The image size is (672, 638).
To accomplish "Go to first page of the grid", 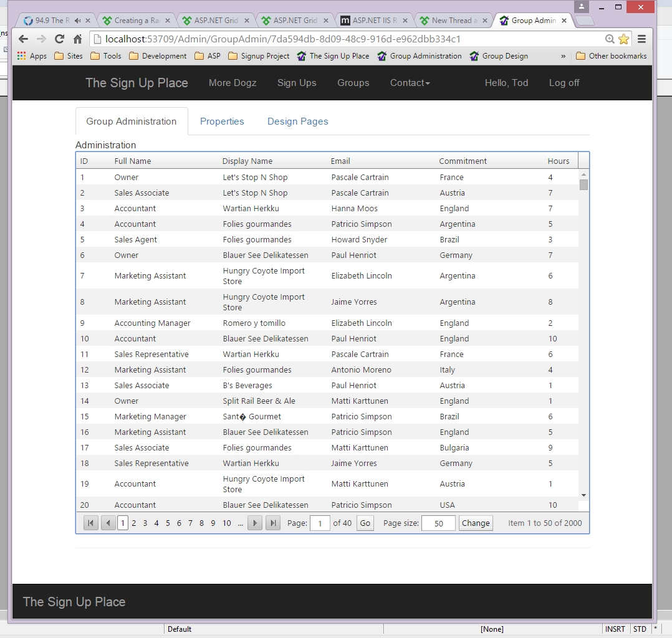I will click(91, 523).
